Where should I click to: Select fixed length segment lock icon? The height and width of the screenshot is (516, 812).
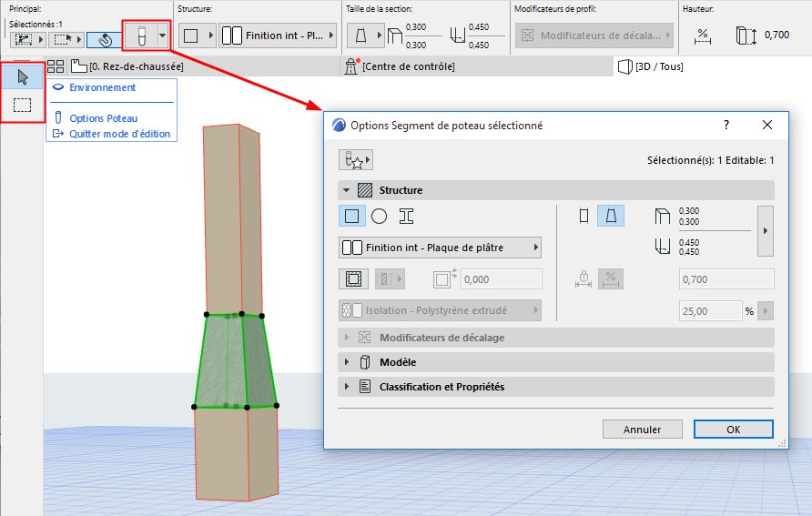pos(584,279)
